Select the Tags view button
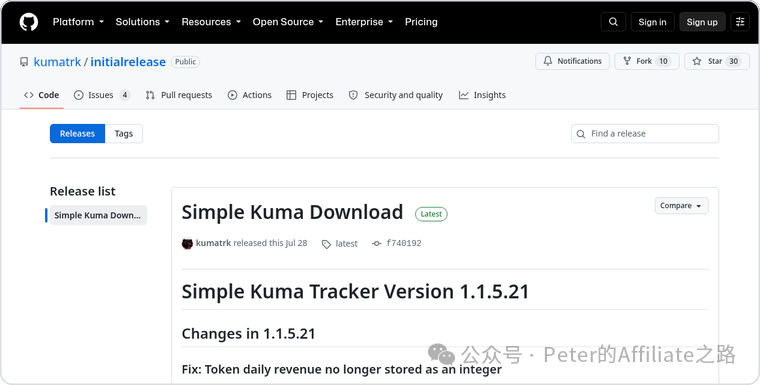760x385 pixels. 124,134
